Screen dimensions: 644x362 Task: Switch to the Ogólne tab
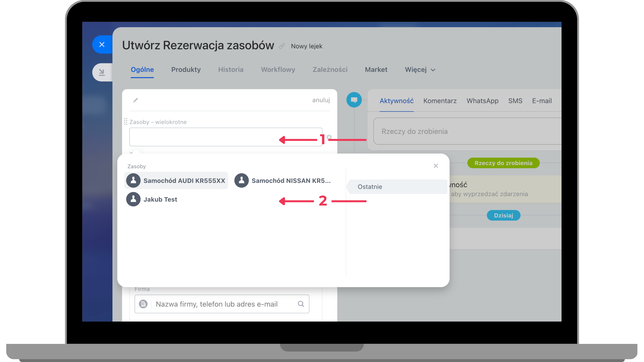pyautogui.click(x=142, y=70)
